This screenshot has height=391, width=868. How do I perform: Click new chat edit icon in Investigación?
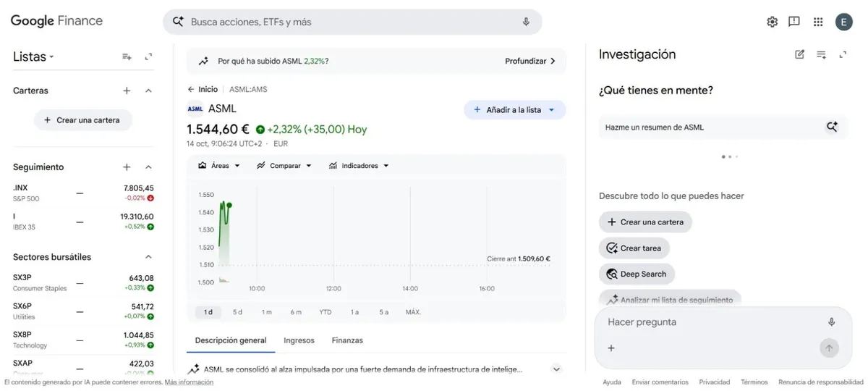coord(799,54)
